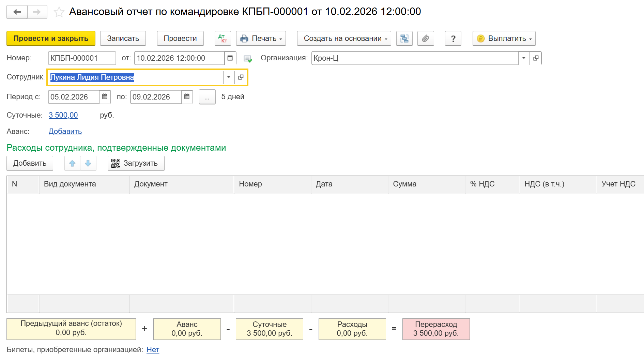Viewport: 644px width, 362px height.
Task: Open help with question mark button
Action: pyautogui.click(x=453, y=39)
